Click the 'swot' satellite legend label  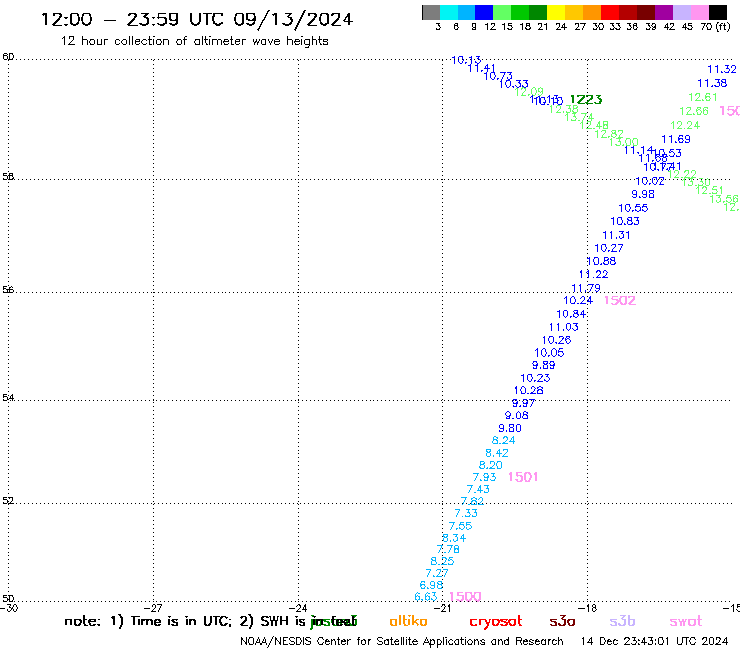tap(686, 621)
